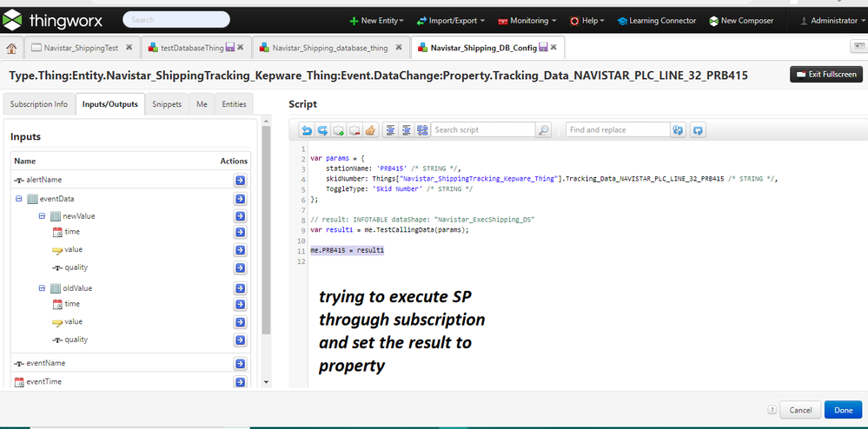
Task: Click the auto-format script icon
Action: pos(422,130)
